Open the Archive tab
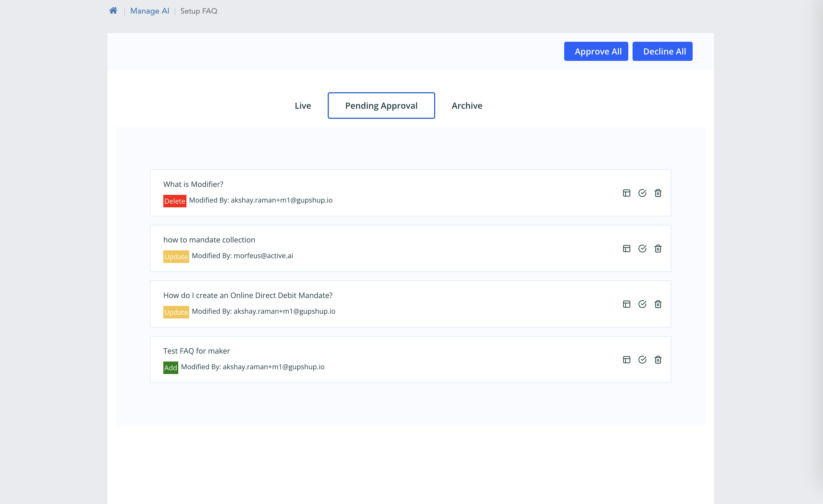Viewport: 823px width, 504px height. [x=467, y=106]
